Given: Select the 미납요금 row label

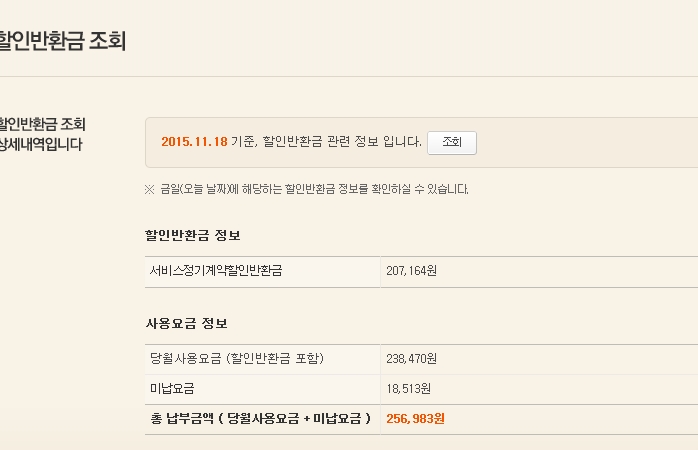Looking at the screenshot, I should coord(170,388).
